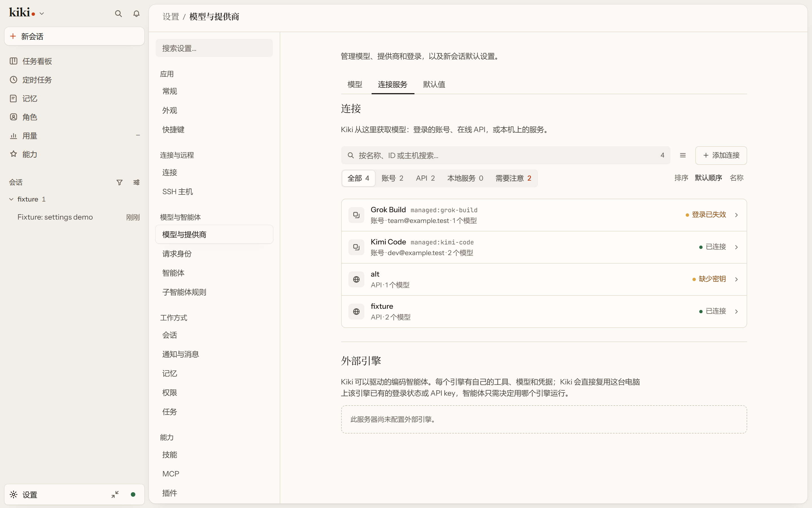Image resolution: width=812 pixels, height=508 pixels.
Task: Expand the Grok Build connection chevron
Action: click(736, 215)
